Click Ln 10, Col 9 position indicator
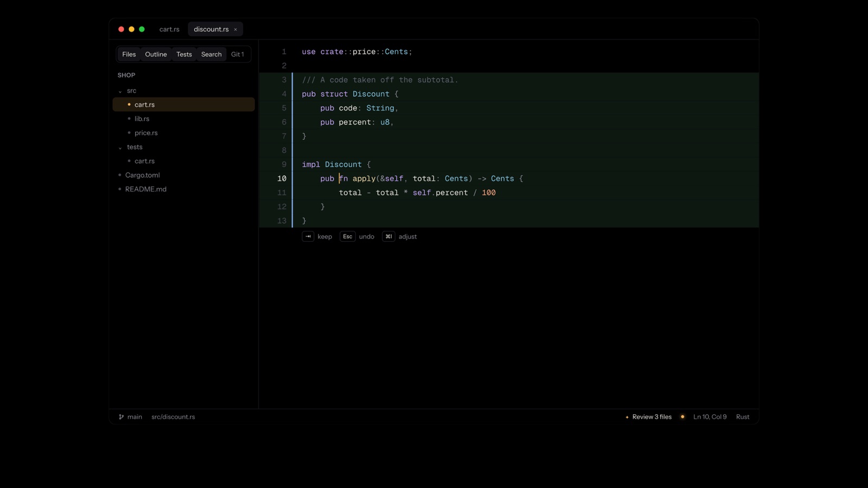The width and height of the screenshot is (868, 488). click(710, 417)
